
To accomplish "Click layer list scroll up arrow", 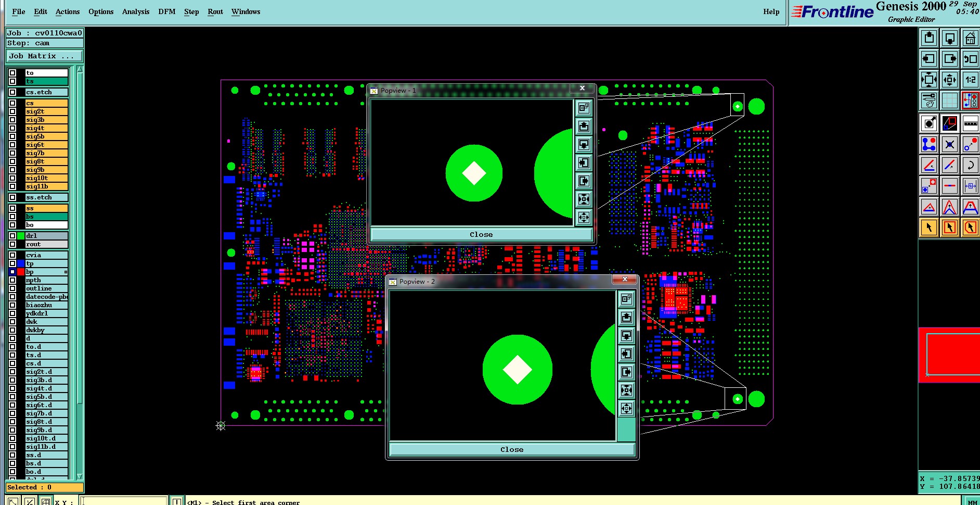I will tap(80, 69).
